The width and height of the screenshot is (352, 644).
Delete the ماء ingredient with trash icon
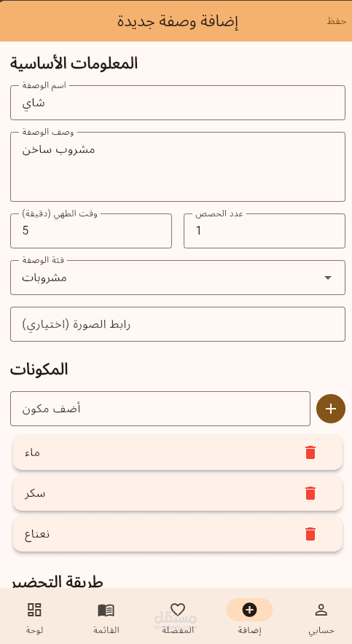(x=310, y=452)
